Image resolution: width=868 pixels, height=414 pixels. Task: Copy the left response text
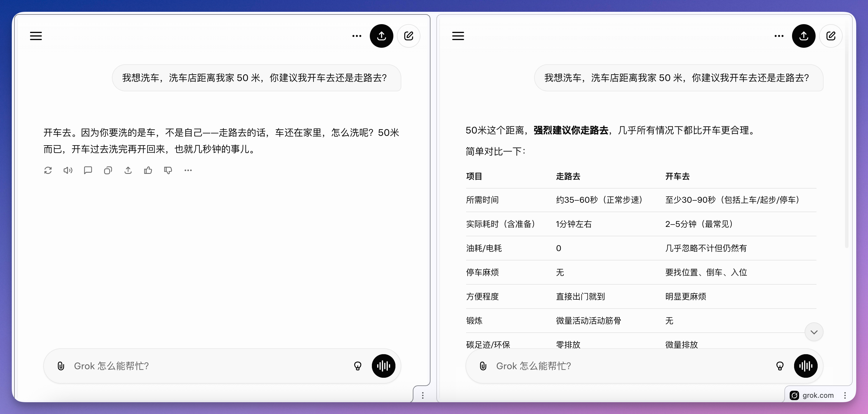point(108,170)
